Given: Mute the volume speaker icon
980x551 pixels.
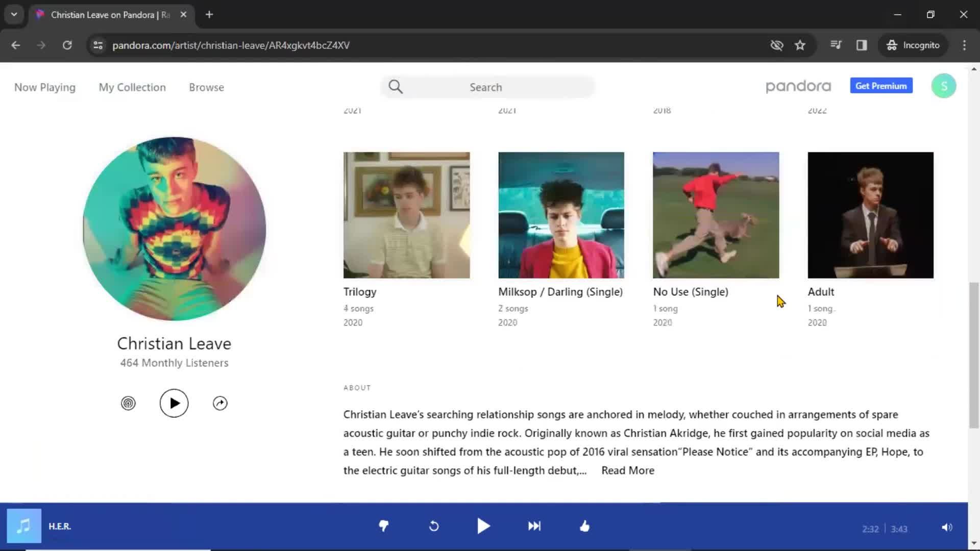Looking at the screenshot, I should pyautogui.click(x=947, y=528).
